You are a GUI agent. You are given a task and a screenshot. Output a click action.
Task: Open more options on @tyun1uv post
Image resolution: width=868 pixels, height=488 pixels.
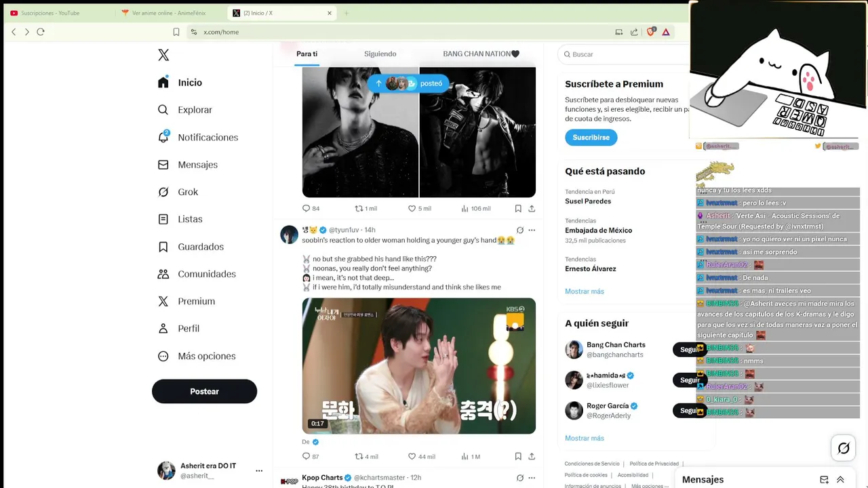532,230
